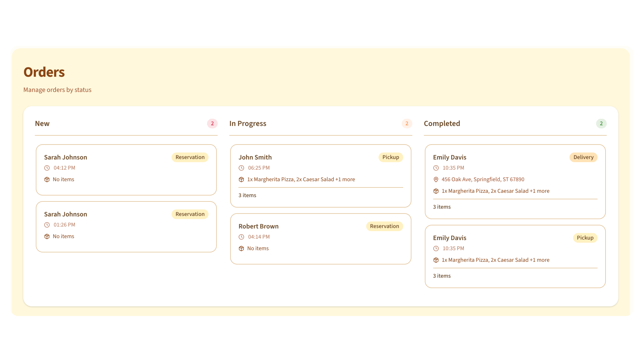Click the red count badge on the New column
This screenshot has width=644, height=362.
212,123
